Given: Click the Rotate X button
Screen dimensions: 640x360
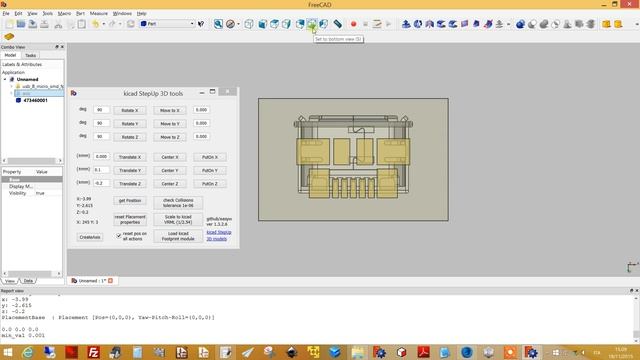Looking at the screenshot, I should tap(130, 110).
